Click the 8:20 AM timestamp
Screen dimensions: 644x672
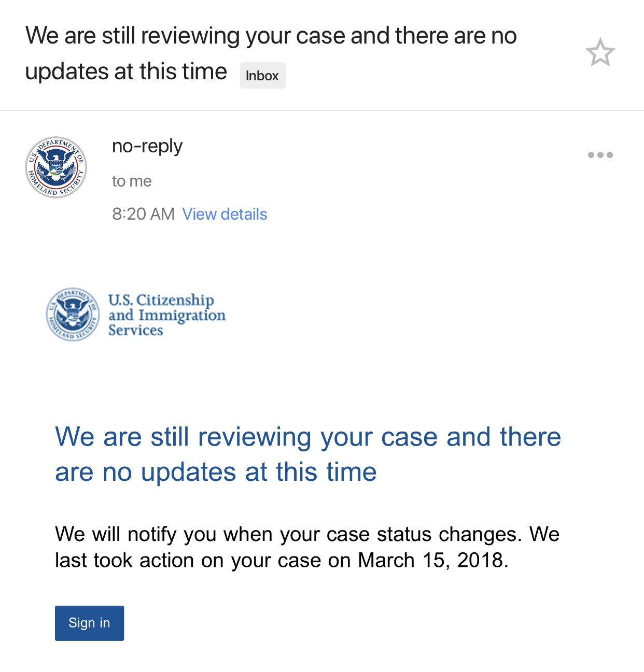tap(143, 214)
